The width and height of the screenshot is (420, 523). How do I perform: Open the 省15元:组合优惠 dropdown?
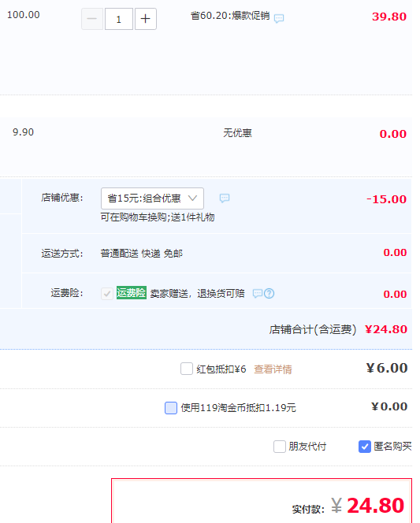(152, 198)
